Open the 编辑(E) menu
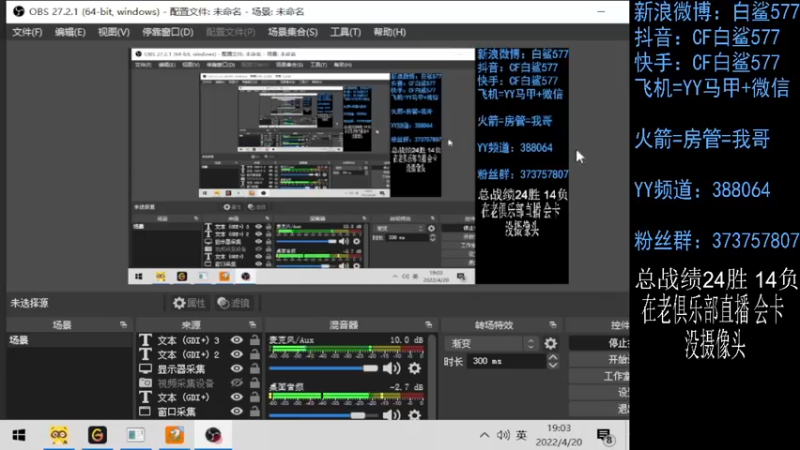The image size is (800, 450). [70, 32]
